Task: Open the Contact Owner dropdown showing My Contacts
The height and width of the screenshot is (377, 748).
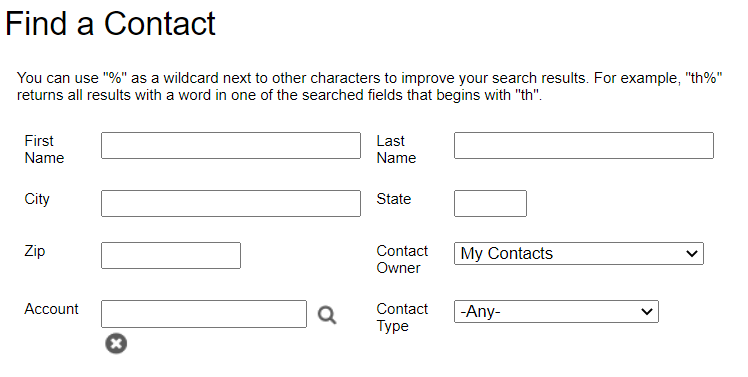Action: coord(579,253)
